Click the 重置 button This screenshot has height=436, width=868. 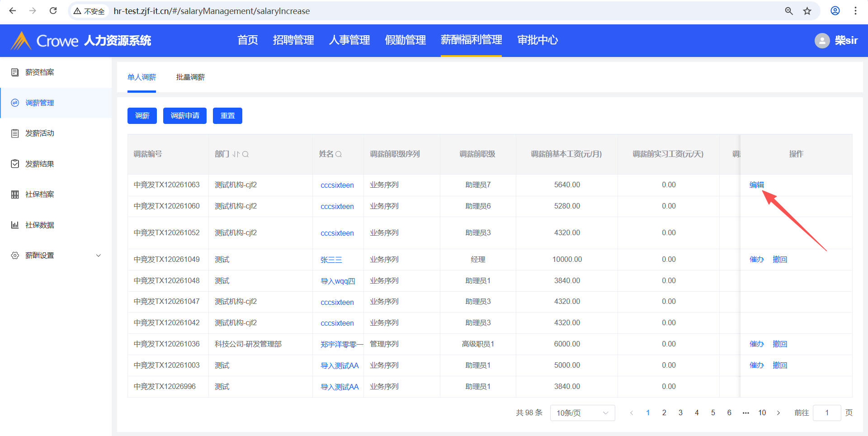(x=227, y=116)
